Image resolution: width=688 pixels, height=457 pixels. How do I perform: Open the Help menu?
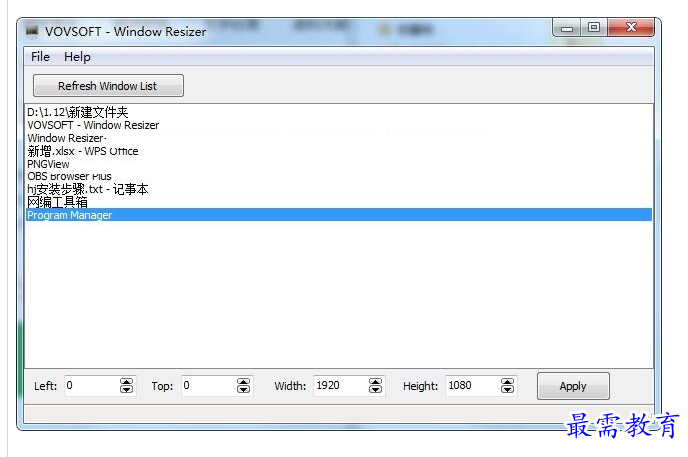(77, 57)
